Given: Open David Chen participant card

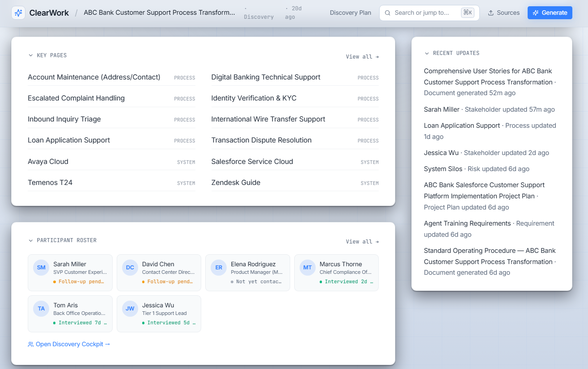Looking at the screenshot, I should click(159, 273).
